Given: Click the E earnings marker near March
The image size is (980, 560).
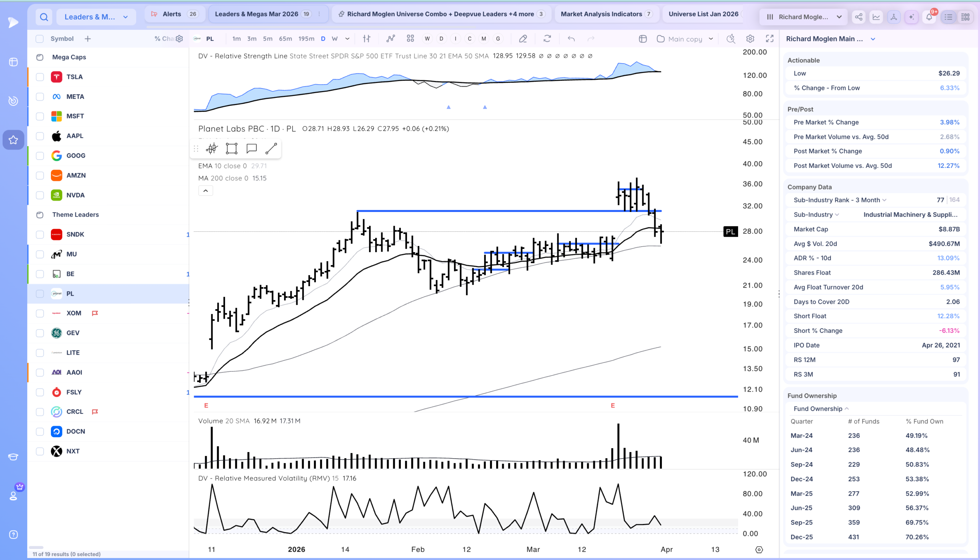Looking at the screenshot, I should click(x=613, y=405).
